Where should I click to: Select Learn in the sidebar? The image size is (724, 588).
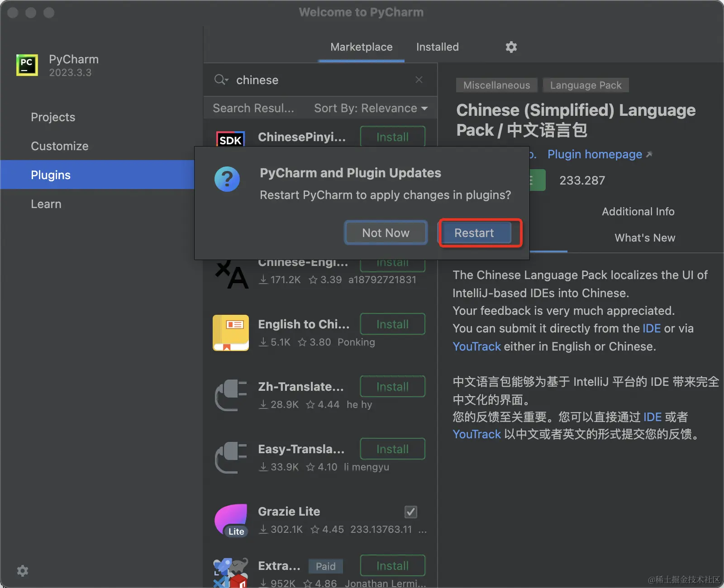pyautogui.click(x=46, y=204)
